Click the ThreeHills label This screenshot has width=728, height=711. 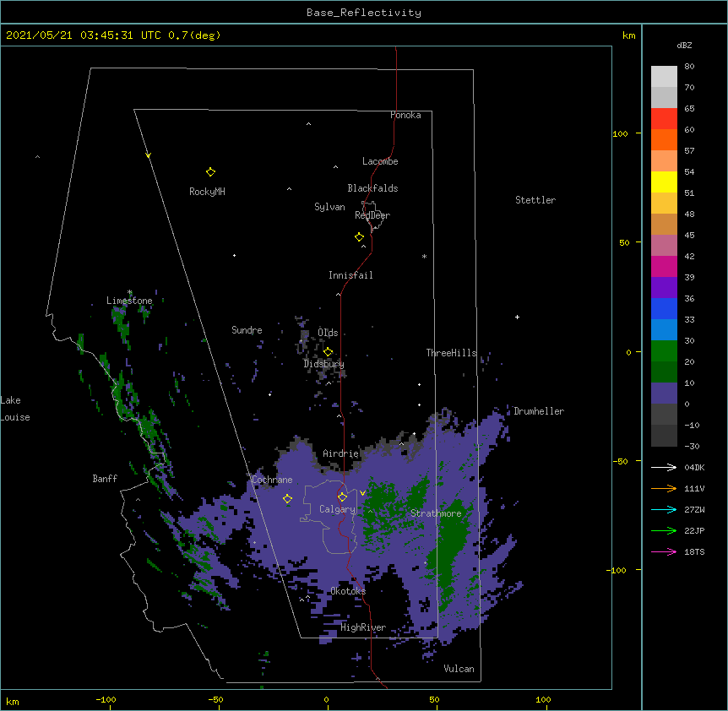[x=452, y=353]
